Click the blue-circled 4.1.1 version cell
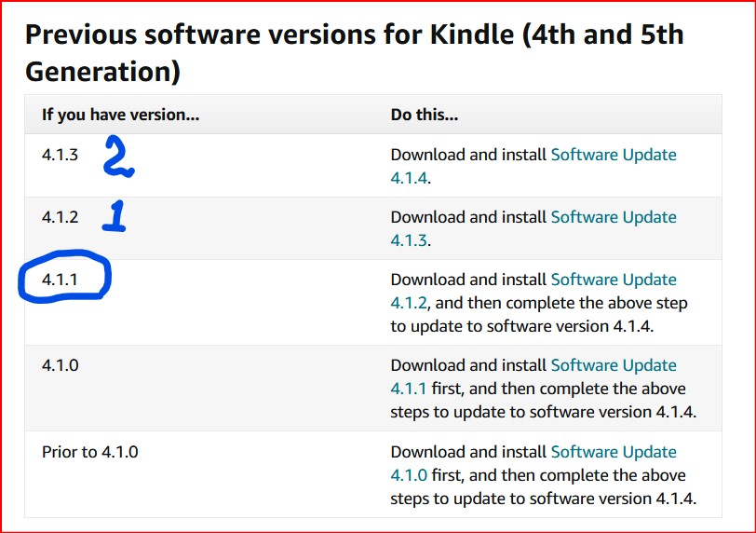Image resolution: width=756 pixels, height=533 pixels. point(61,280)
